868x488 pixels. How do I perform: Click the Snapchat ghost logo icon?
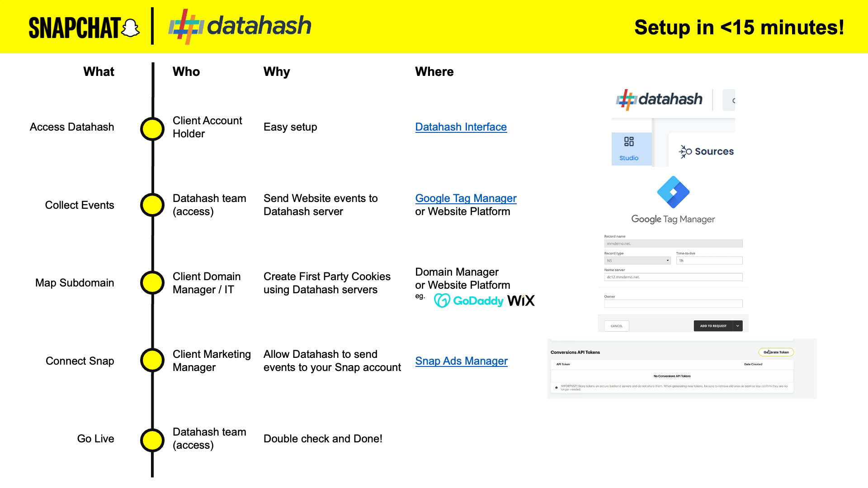point(131,28)
